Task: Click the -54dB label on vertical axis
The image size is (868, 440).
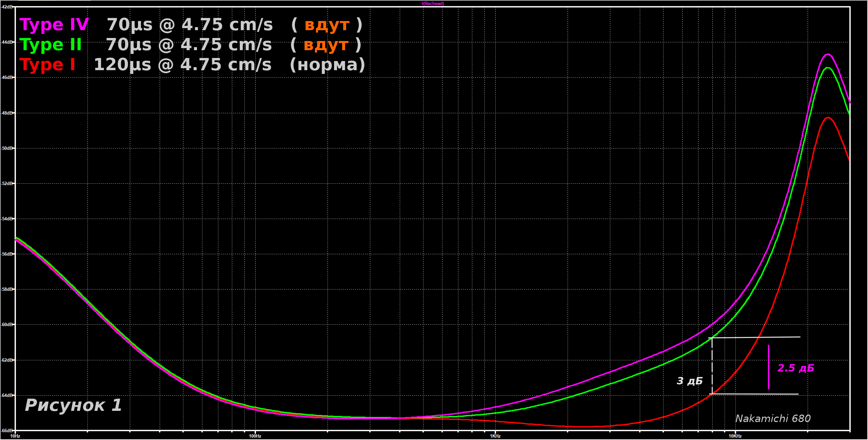Action: pos(7,219)
